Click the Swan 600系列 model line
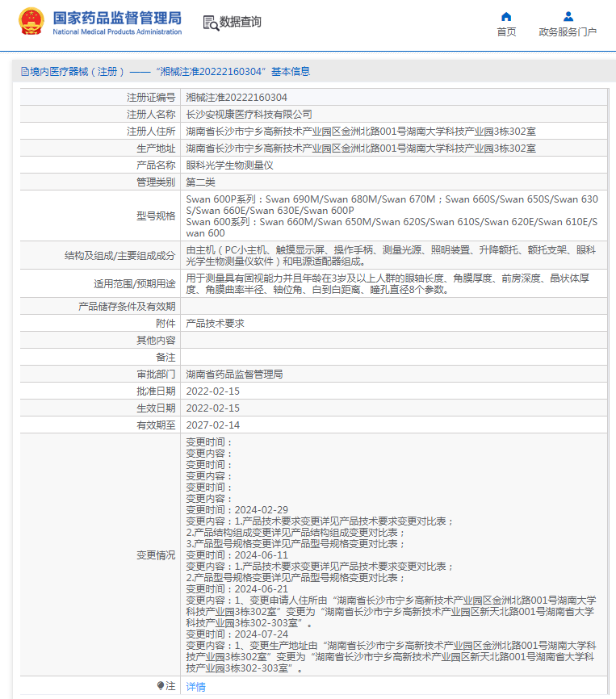Screen dimensions: 616x699 392,228
